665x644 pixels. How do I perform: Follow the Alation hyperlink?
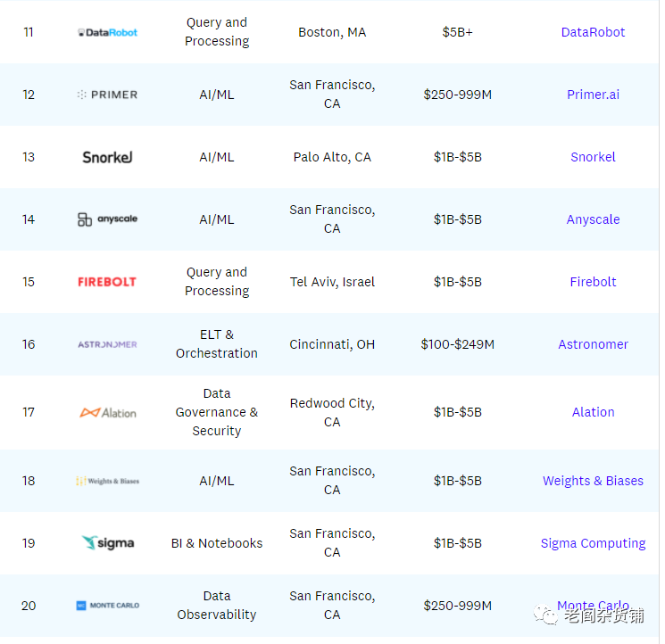coord(593,412)
